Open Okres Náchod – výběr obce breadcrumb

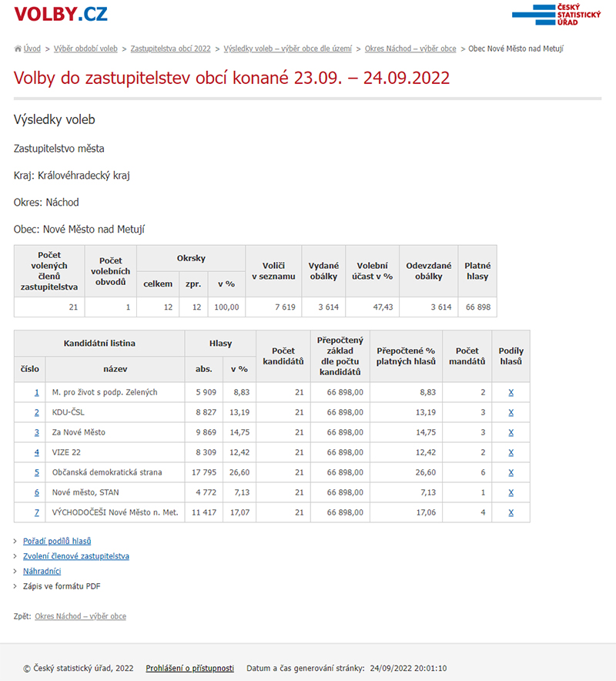[410, 49]
